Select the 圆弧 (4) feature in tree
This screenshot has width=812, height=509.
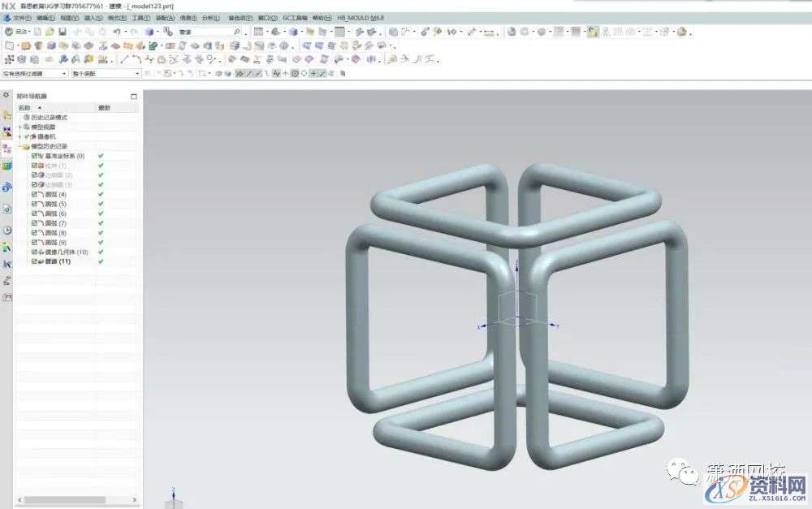point(56,195)
